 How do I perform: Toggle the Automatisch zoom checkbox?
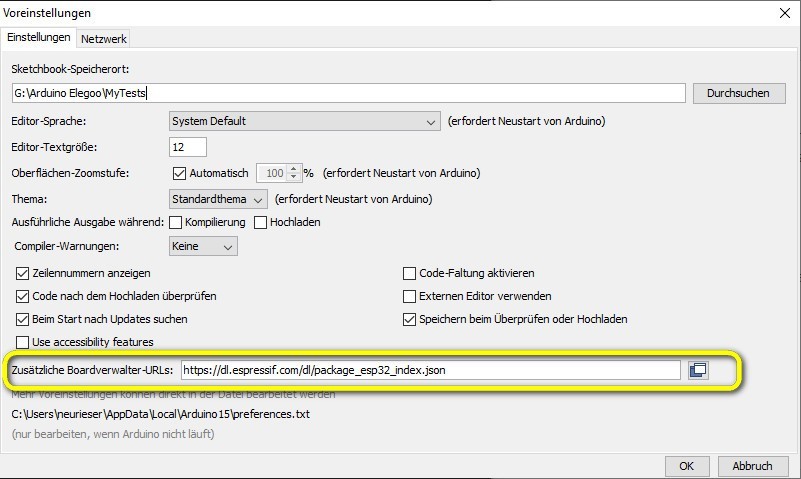(180, 173)
